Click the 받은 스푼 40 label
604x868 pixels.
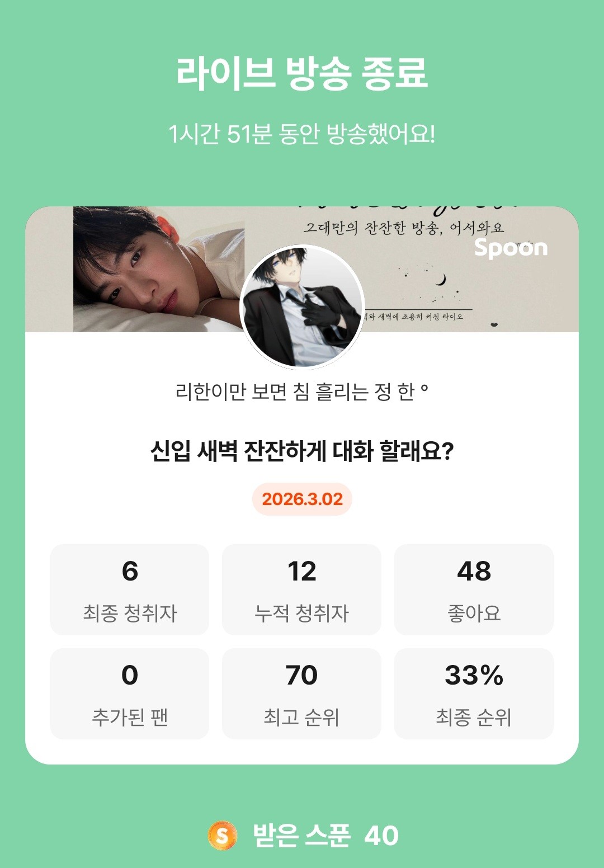(325, 836)
